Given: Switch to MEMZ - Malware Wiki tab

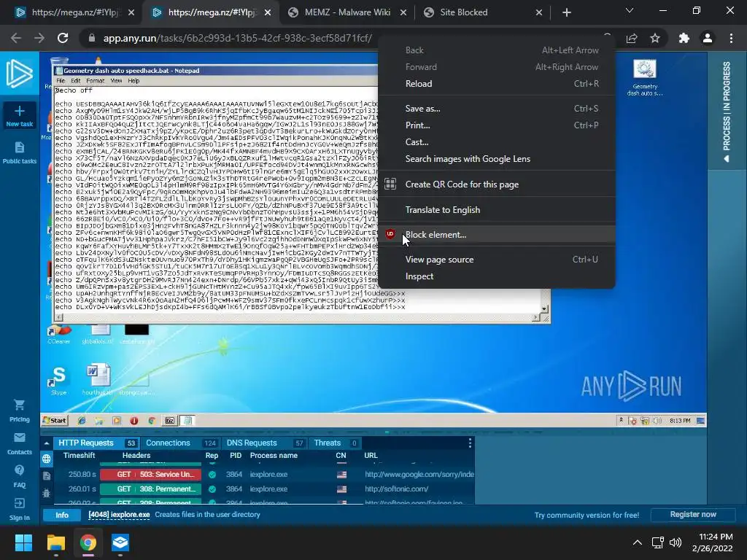Looking at the screenshot, I should point(347,12).
